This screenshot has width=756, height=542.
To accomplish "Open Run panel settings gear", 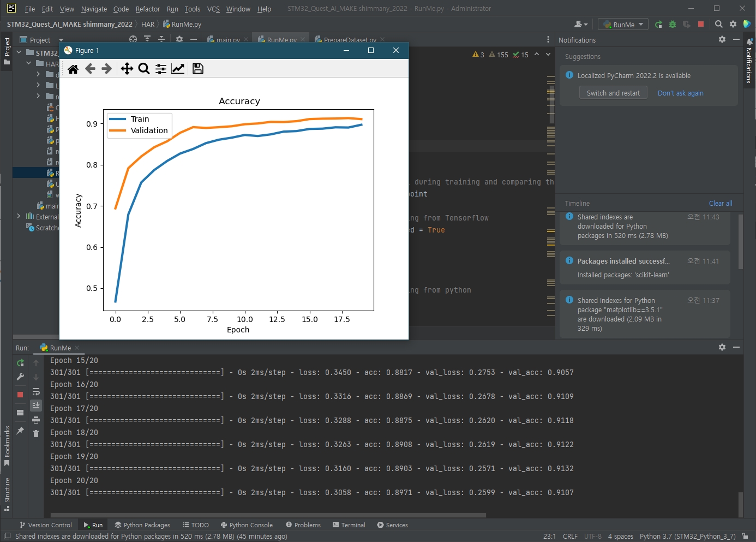I will [x=722, y=347].
